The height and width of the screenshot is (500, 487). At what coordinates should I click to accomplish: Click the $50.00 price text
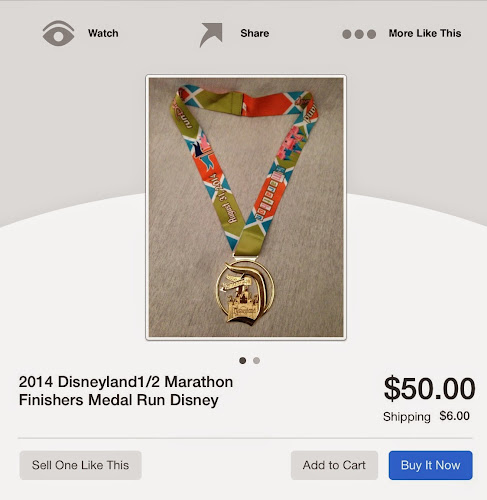point(429,389)
